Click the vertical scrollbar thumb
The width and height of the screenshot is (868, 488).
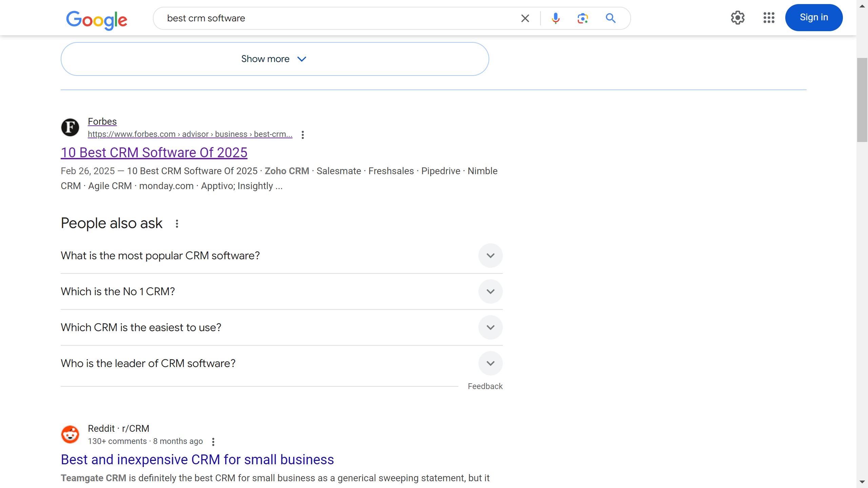click(x=862, y=100)
